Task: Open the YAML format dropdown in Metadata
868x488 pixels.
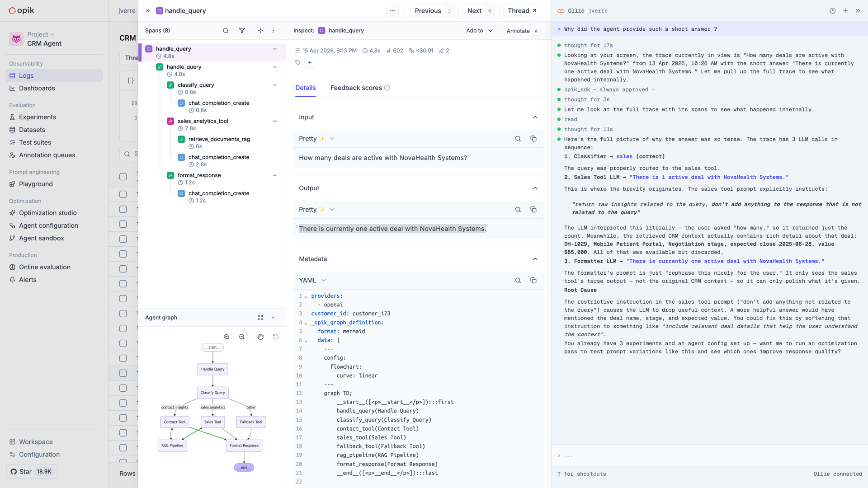Action: [x=312, y=281]
